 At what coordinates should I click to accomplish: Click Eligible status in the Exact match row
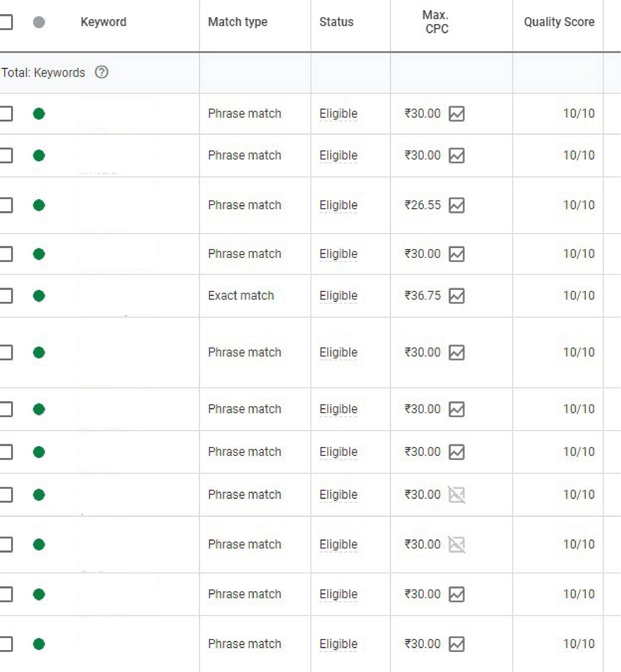click(x=338, y=296)
